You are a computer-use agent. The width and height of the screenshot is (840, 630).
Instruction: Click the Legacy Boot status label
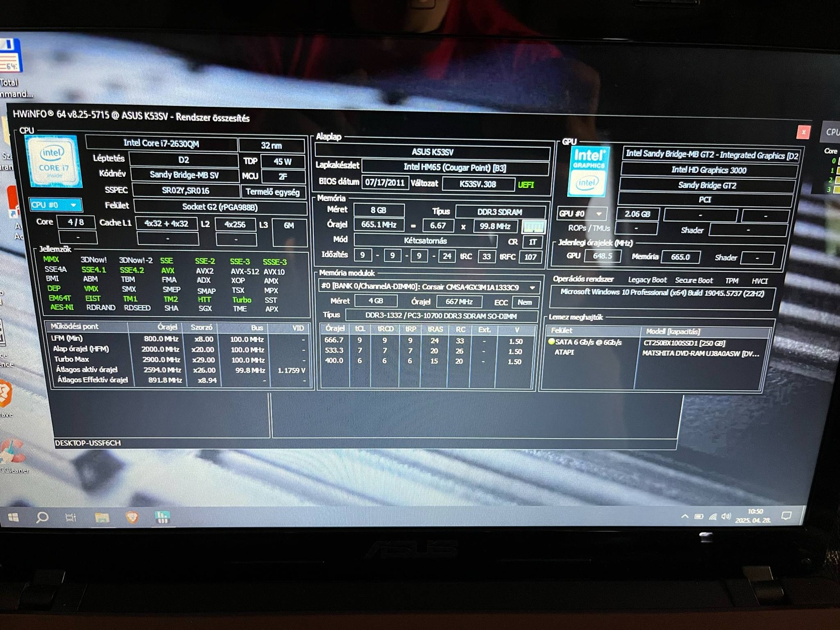[x=647, y=280]
